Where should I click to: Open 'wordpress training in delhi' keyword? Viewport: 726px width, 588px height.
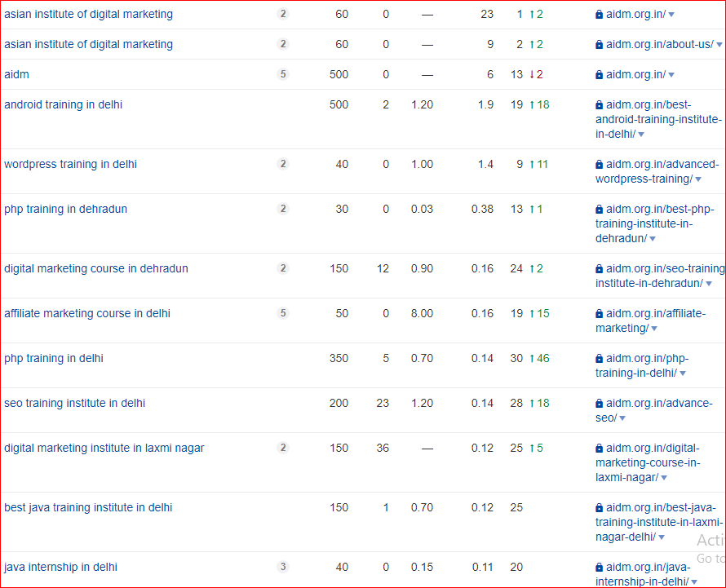click(70, 165)
